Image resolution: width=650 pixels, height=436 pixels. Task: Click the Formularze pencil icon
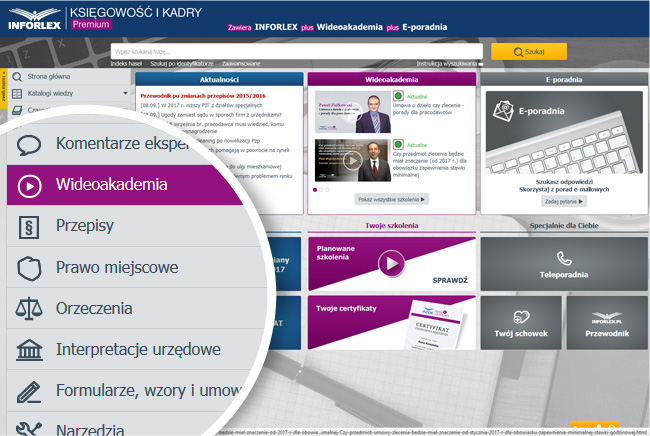29,392
